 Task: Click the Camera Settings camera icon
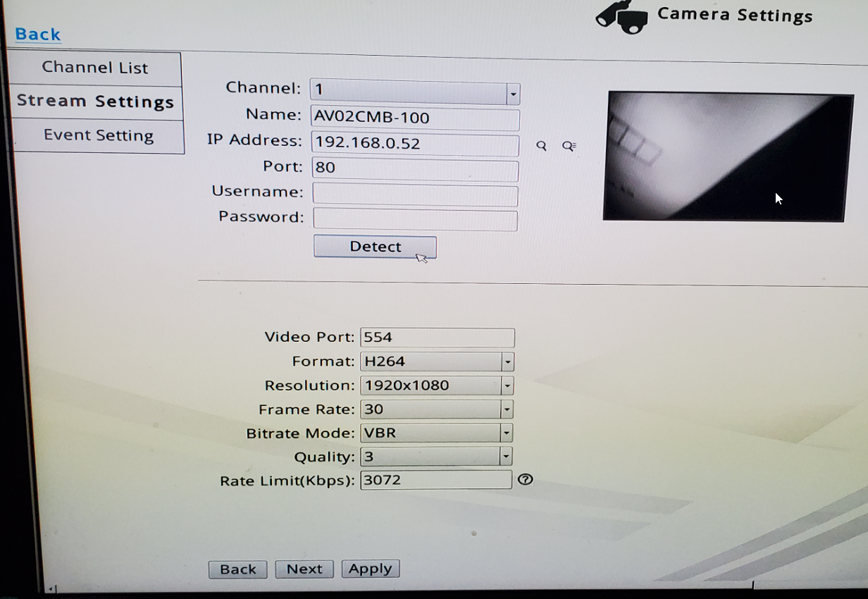click(x=621, y=18)
